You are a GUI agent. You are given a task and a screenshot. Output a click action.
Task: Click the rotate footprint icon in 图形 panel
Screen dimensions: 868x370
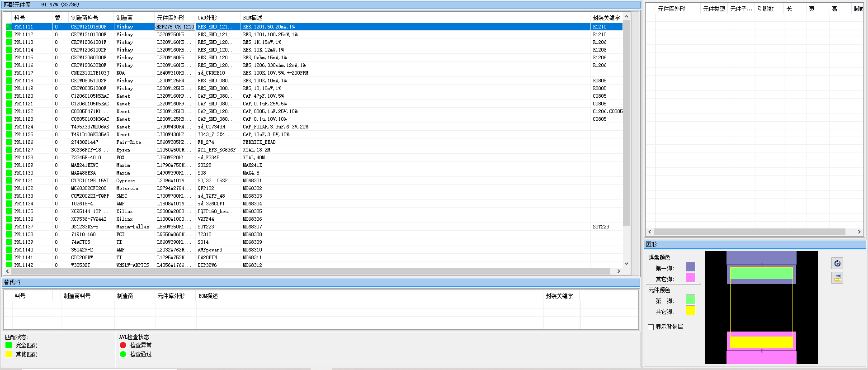pos(837,263)
